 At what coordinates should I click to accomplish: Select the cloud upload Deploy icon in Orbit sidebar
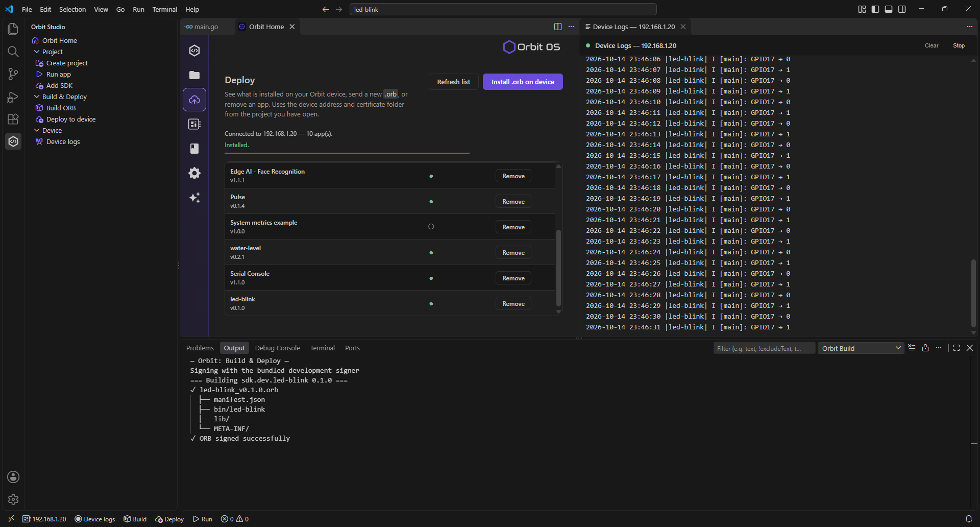click(194, 100)
